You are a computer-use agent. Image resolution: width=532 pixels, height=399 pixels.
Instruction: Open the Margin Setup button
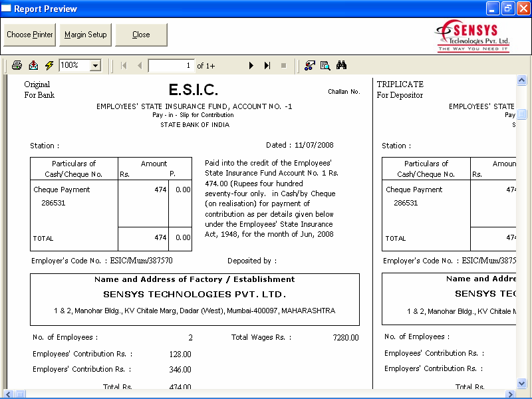point(86,35)
